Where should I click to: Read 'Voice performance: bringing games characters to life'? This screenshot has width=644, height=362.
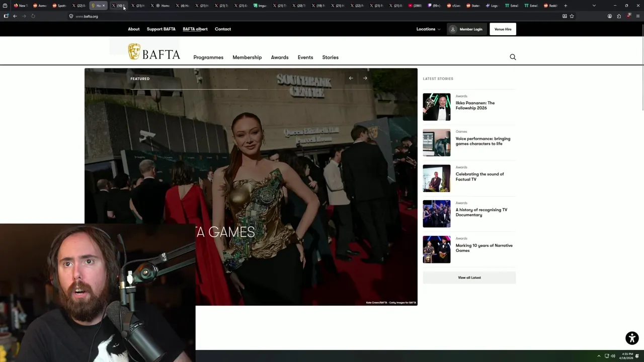pyautogui.click(x=483, y=141)
